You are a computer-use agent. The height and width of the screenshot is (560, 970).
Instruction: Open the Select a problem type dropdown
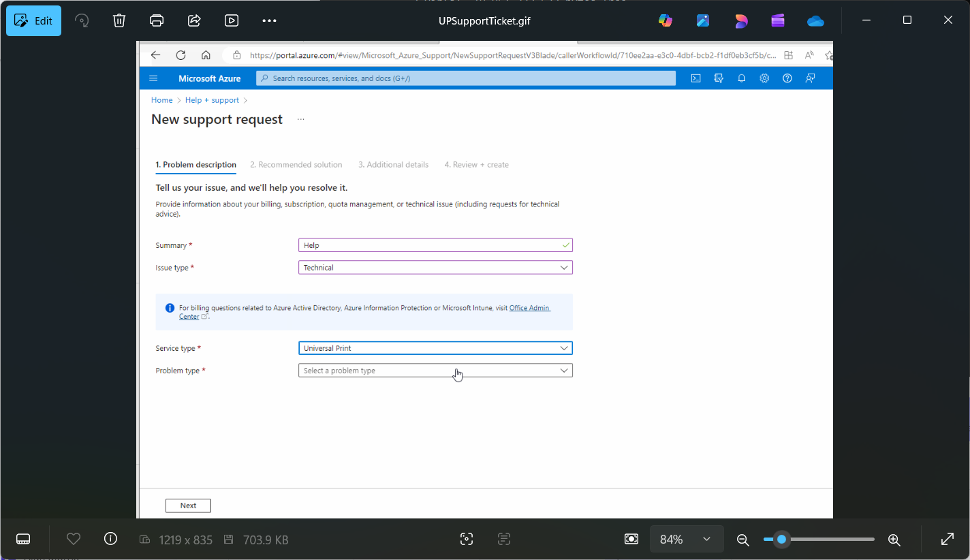click(x=435, y=371)
